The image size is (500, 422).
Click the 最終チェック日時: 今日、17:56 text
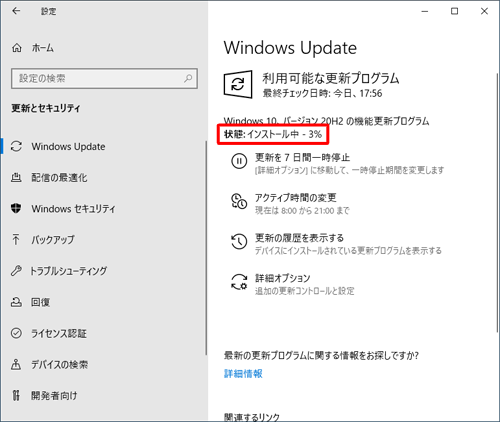[322, 93]
